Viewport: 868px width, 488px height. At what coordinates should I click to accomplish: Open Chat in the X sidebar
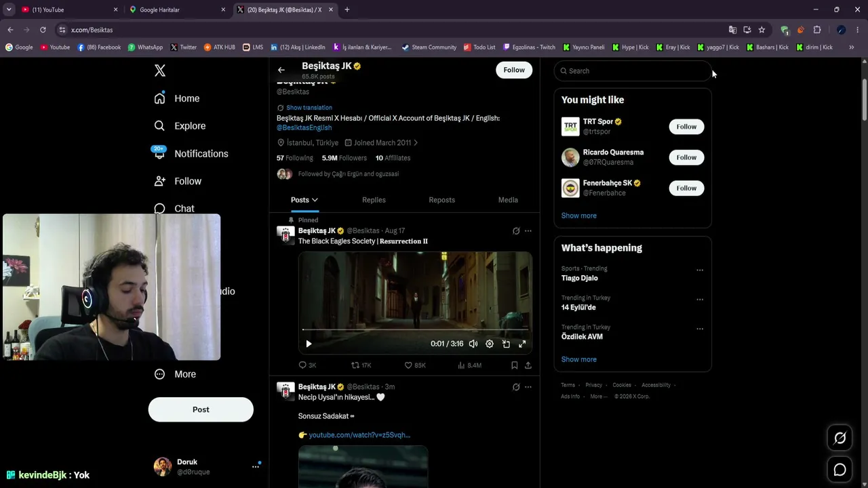(174, 209)
